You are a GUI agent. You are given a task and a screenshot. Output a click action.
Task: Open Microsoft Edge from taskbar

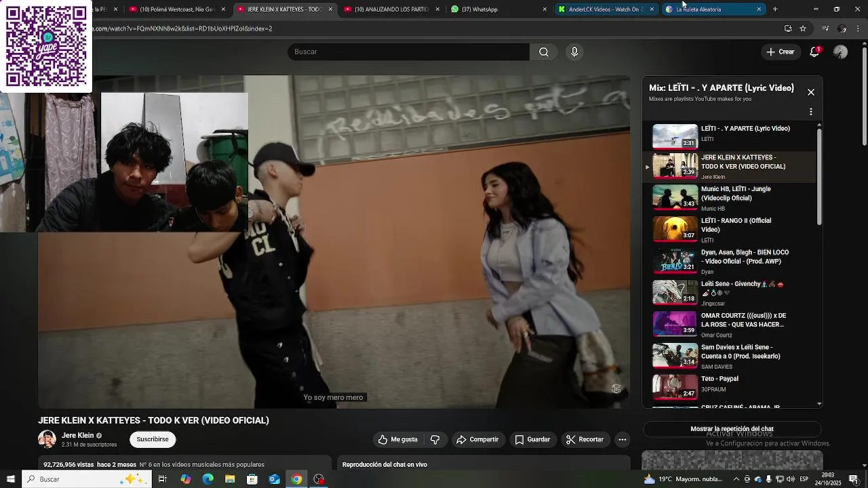208,479
